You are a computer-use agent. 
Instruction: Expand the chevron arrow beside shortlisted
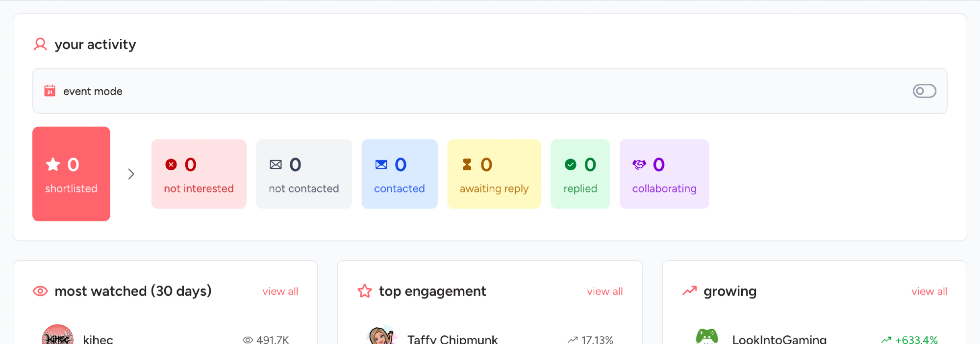pyautogui.click(x=131, y=174)
